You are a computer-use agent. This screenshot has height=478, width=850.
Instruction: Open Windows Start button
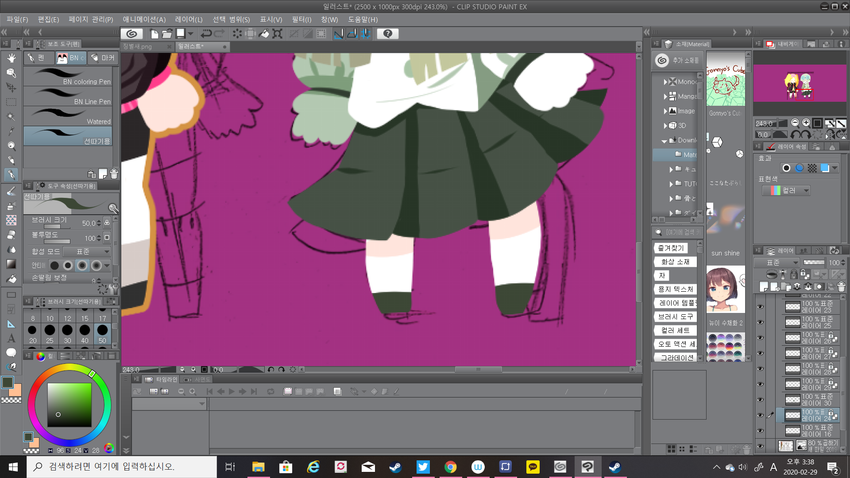coord(13,467)
